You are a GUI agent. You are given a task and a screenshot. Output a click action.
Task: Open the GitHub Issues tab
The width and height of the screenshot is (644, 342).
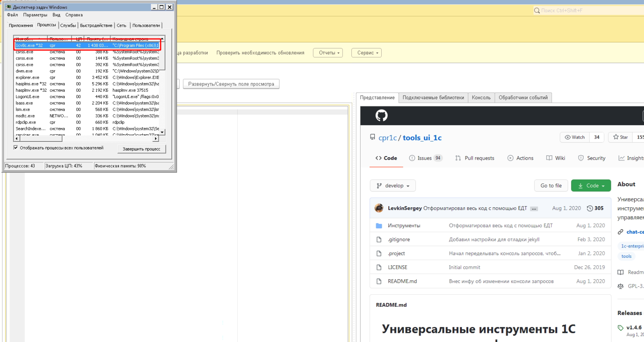425,158
